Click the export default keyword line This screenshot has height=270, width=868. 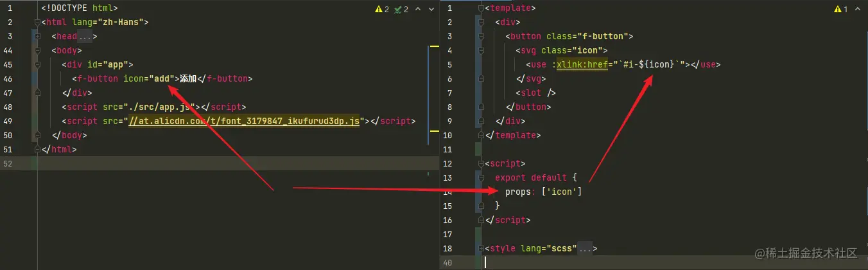click(x=536, y=177)
